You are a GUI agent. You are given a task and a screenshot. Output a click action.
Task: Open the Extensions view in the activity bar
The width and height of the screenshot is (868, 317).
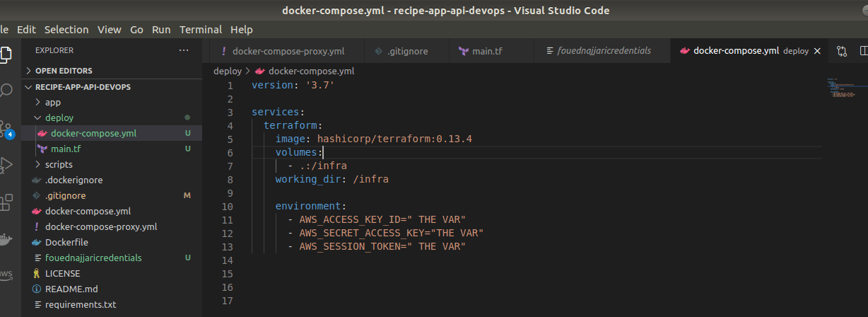6,202
